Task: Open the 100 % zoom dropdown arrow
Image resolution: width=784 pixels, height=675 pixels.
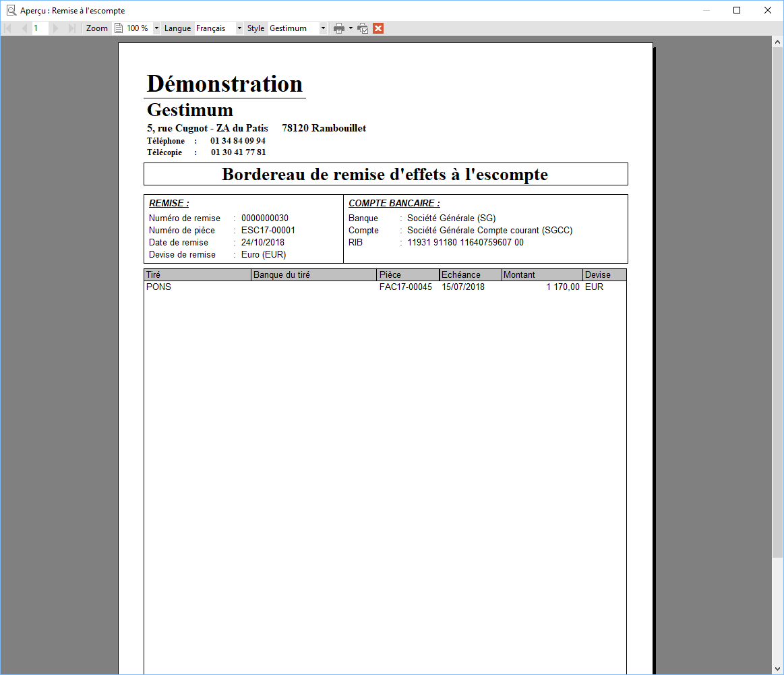Action: point(156,28)
